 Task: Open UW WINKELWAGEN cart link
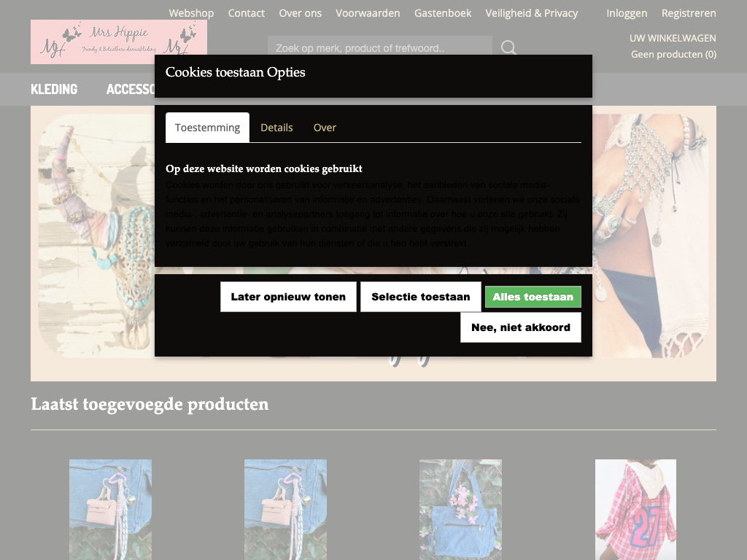(x=672, y=38)
